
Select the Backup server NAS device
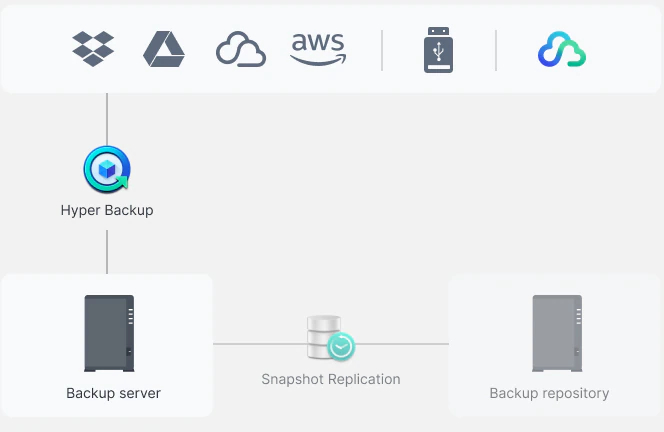109,333
